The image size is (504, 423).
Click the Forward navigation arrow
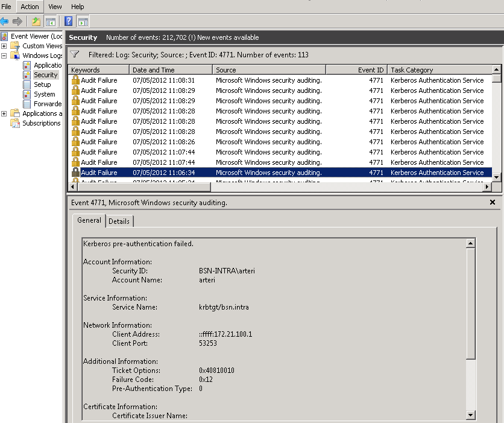(x=17, y=21)
